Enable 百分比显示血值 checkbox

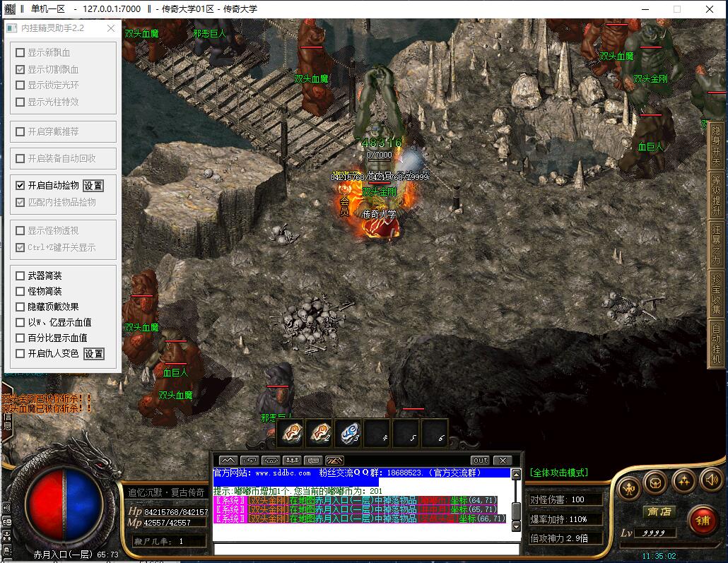[x=20, y=338]
